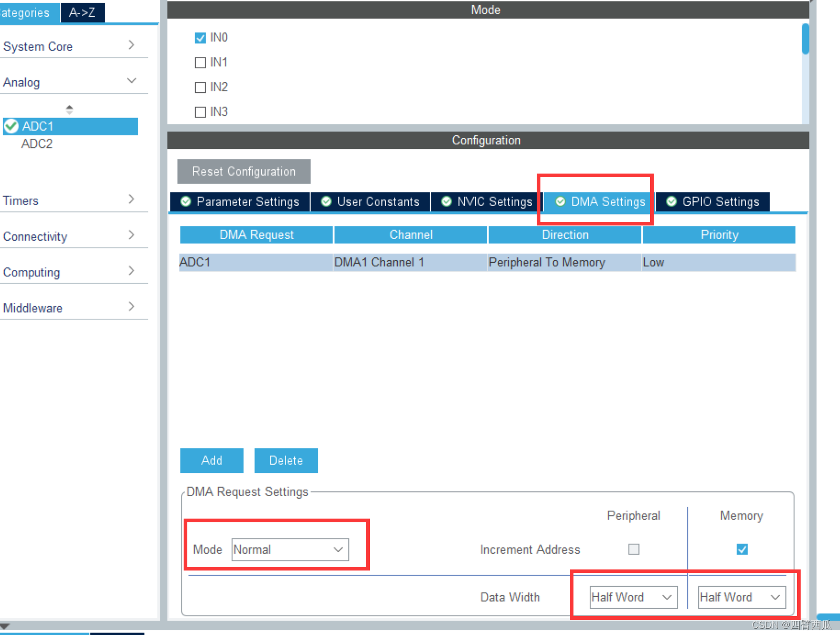Switch to Parameter Settings tab
The image size is (840, 635).
(240, 202)
